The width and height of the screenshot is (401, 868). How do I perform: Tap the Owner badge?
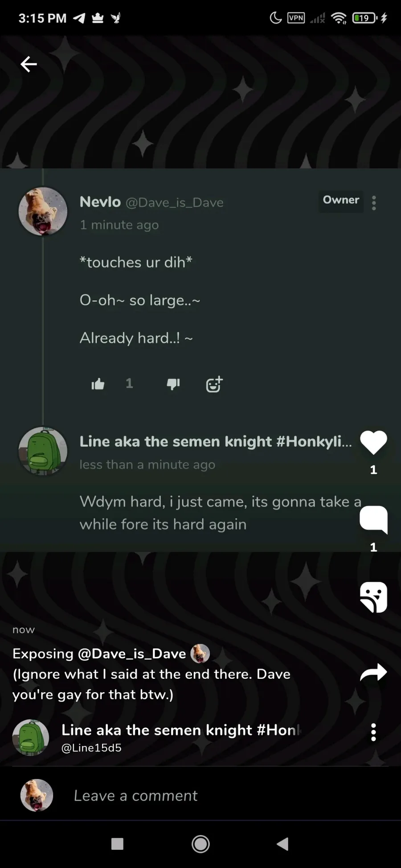click(341, 200)
